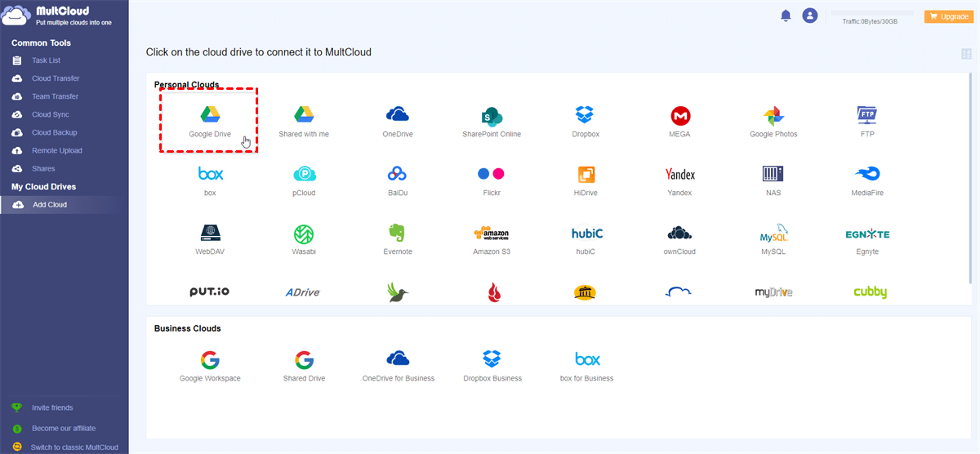Image resolution: width=980 pixels, height=454 pixels.
Task: Click the traffic usage progress bar
Action: click(x=872, y=13)
